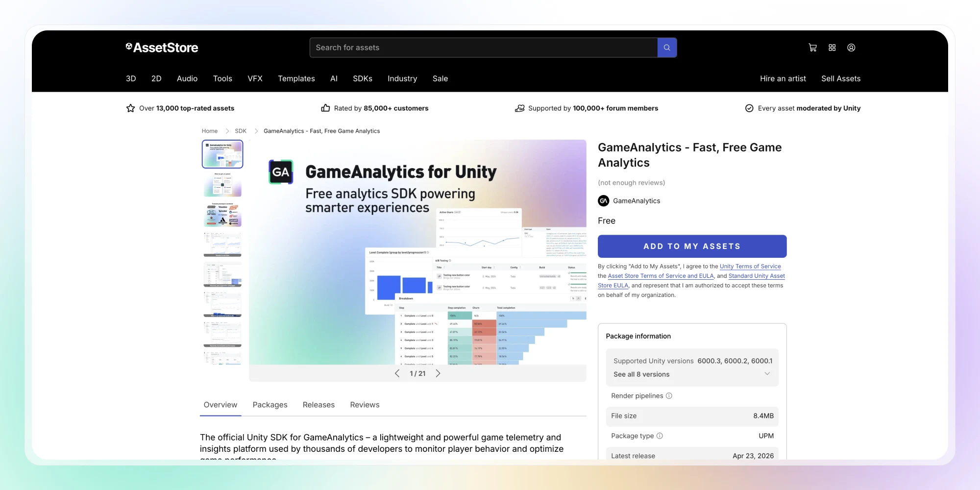Go to previous gallery image arrow
This screenshot has height=490, width=980.
point(397,373)
